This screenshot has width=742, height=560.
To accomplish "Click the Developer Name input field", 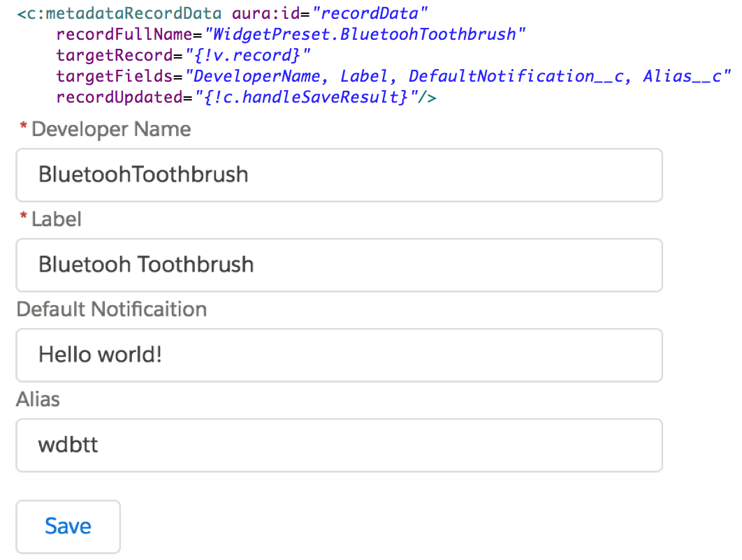I will point(339,175).
